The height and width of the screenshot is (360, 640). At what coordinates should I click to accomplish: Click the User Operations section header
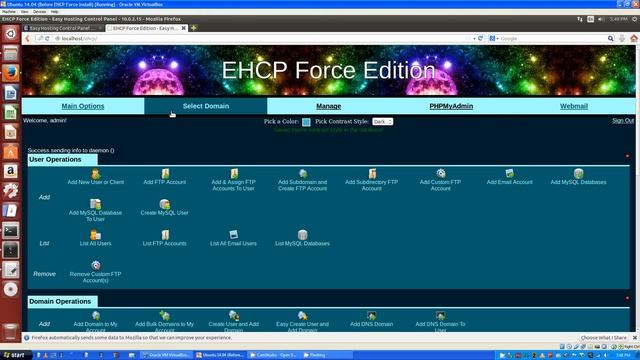point(62,160)
